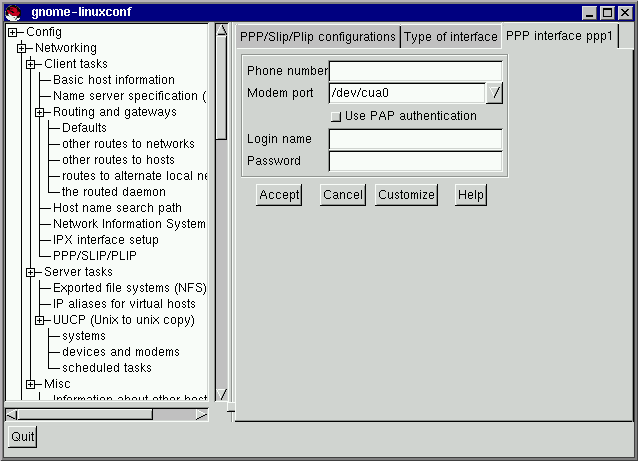The image size is (638, 461).
Task: Enable Use PAP authentication checkbox
Action: pos(336,116)
